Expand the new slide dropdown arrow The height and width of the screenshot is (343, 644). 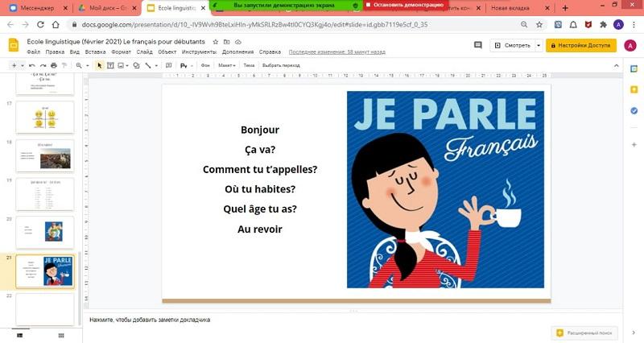(x=23, y=65)
